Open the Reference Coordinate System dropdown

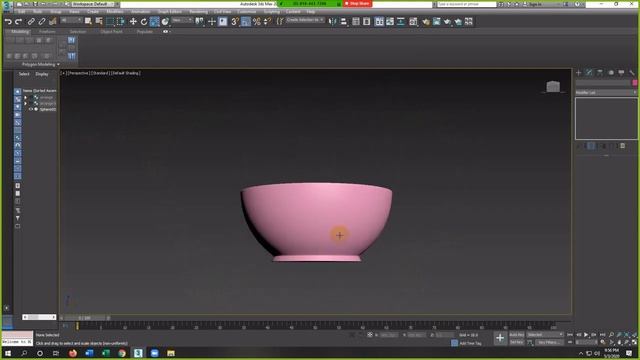tap(182, 20)
